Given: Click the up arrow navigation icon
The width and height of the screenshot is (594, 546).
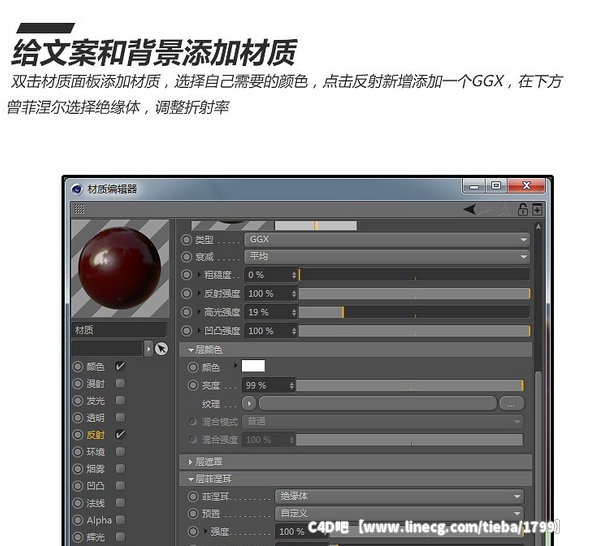Looking at the screenshot, I should 504,209.
